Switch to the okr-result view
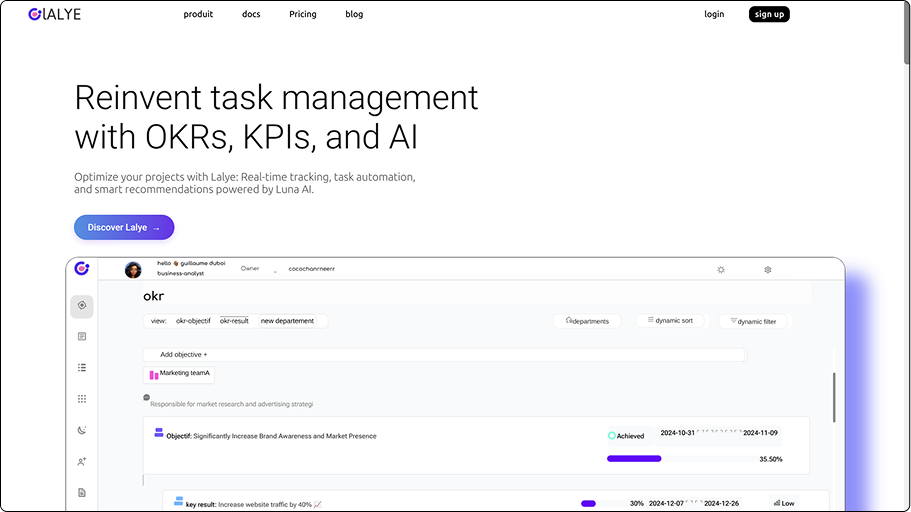The width and height of the screenshot is (911, 512). 234,321
